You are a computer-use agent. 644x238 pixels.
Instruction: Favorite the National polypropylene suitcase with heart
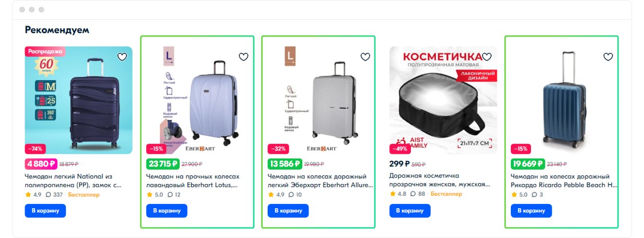(x=122, y=57)
